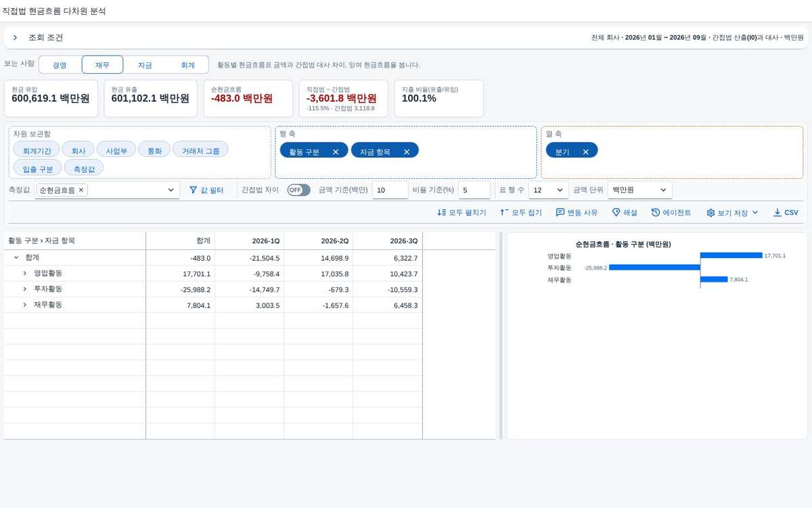Screen dimensions: 812x508
Task: Expand the 영업활동 row
Action: coord(24,274)
